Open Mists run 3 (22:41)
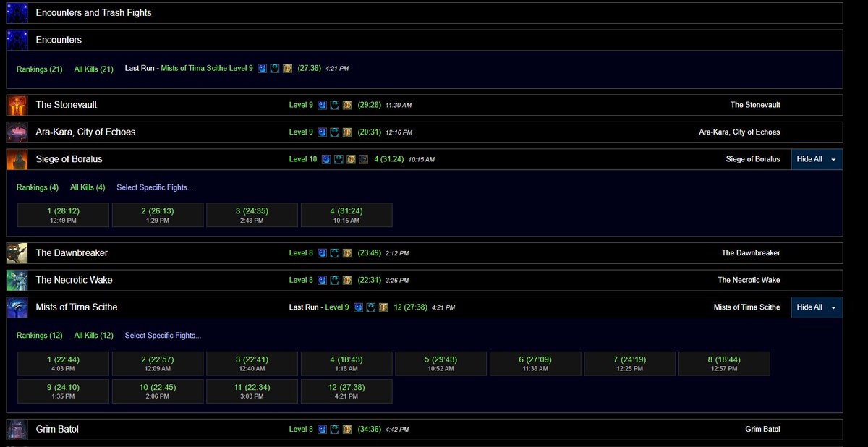The width and height of the screenshot is (868, 447). pos(252,364)
